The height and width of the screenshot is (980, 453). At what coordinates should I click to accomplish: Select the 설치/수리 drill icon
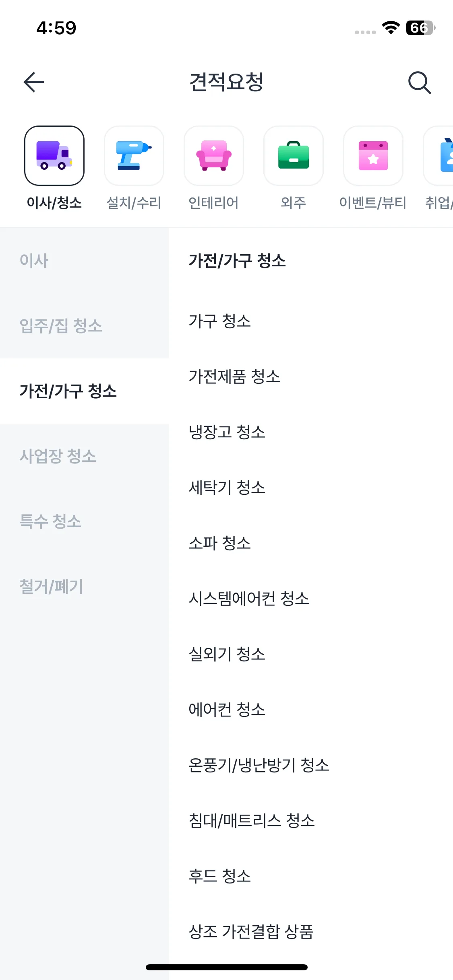[134, 156]
